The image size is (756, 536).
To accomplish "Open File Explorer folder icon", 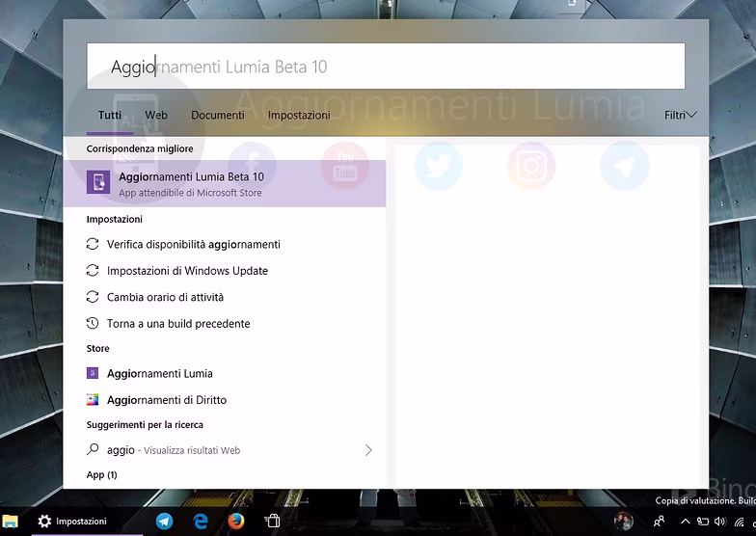I will pyautogui.click(x=10, y=521).
